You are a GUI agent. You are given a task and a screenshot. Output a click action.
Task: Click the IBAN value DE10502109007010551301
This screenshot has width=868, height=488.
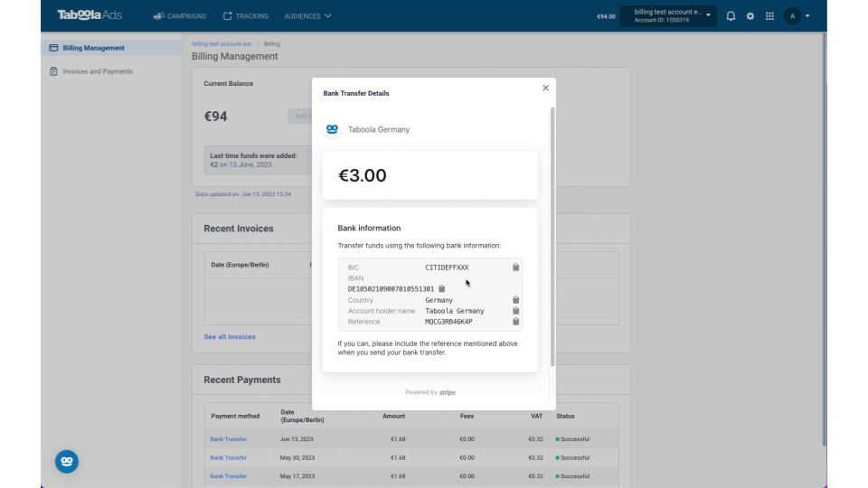point(391,289)
